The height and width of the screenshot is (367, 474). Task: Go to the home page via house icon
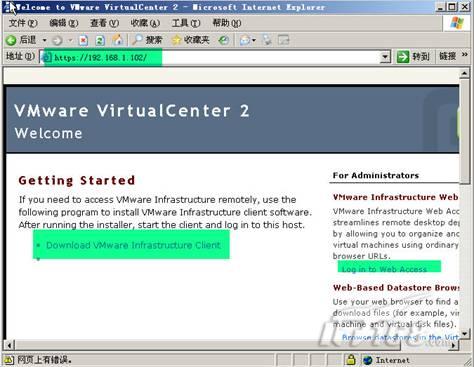point(117,40)
